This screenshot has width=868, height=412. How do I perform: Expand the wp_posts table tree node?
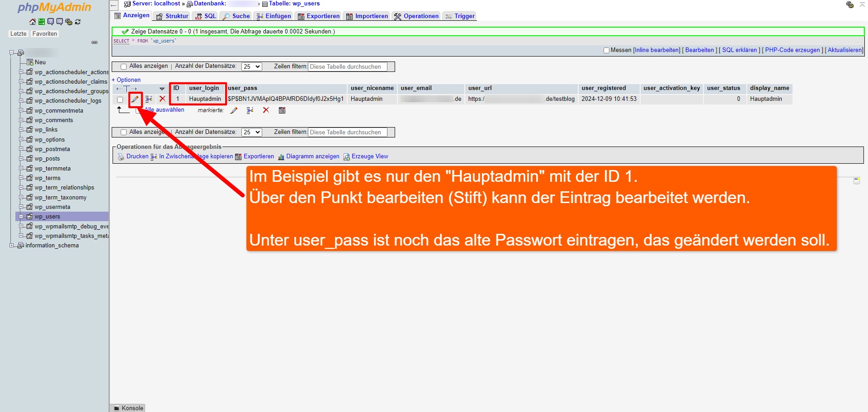[x=21, y=158]
